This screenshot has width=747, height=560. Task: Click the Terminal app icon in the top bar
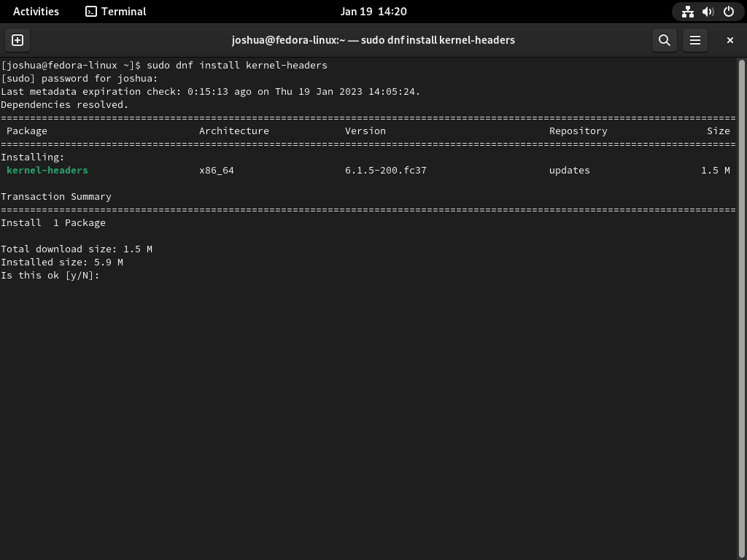(91, 11)
